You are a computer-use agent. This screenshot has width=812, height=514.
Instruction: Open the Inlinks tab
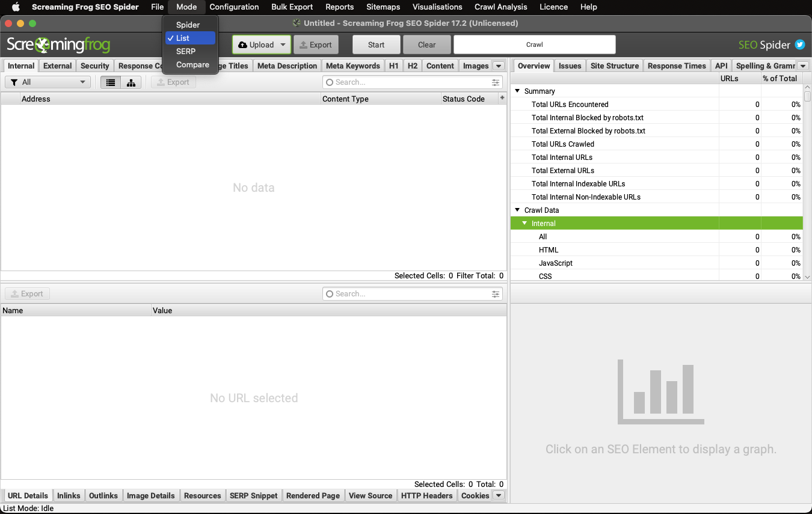coord(69,496)
